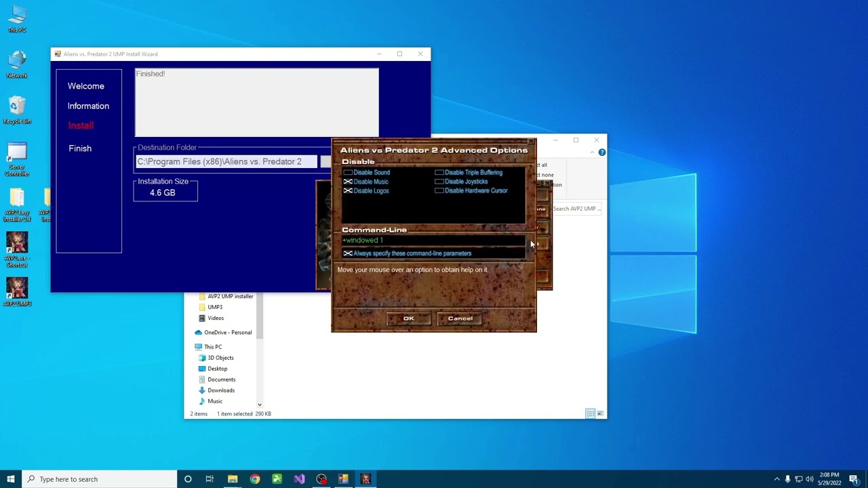Collapse the File Explorer ribbon chevron
868x488 pixels.
click(592, 152)
